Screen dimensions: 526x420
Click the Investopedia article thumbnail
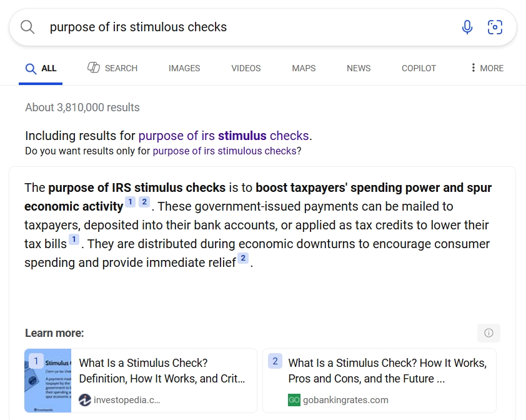[x=48, y=381]
